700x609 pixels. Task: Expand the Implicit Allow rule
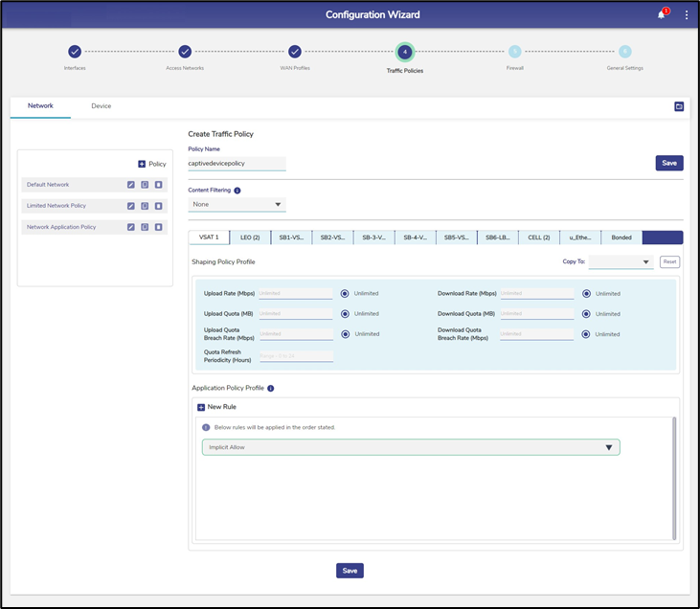(x=608, y=447)
